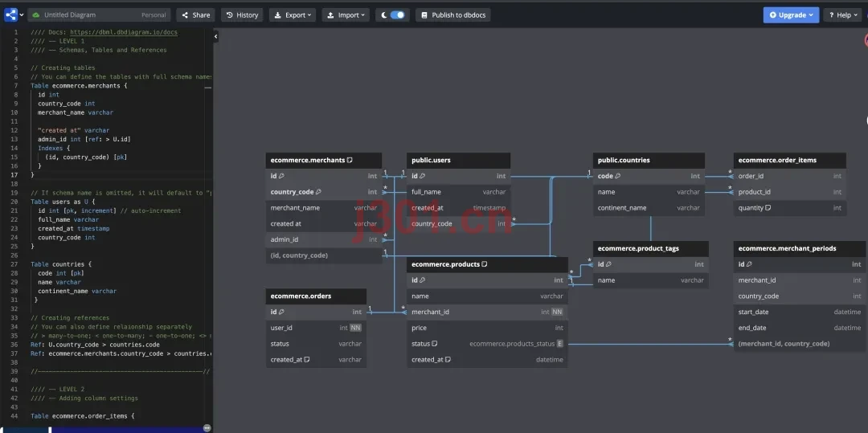Click Publish to dbdocs button
Screen dimensions: 868x433
point(452,15)
